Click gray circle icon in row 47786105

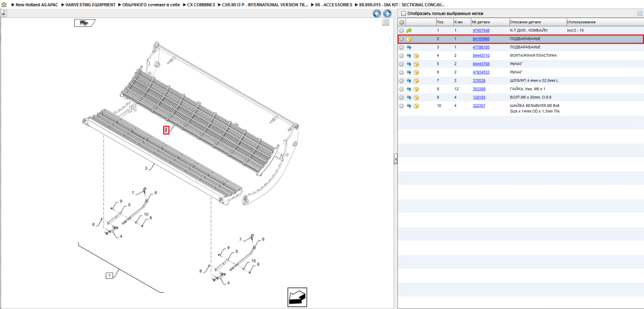pyautogui.click(x=402, y=48)
